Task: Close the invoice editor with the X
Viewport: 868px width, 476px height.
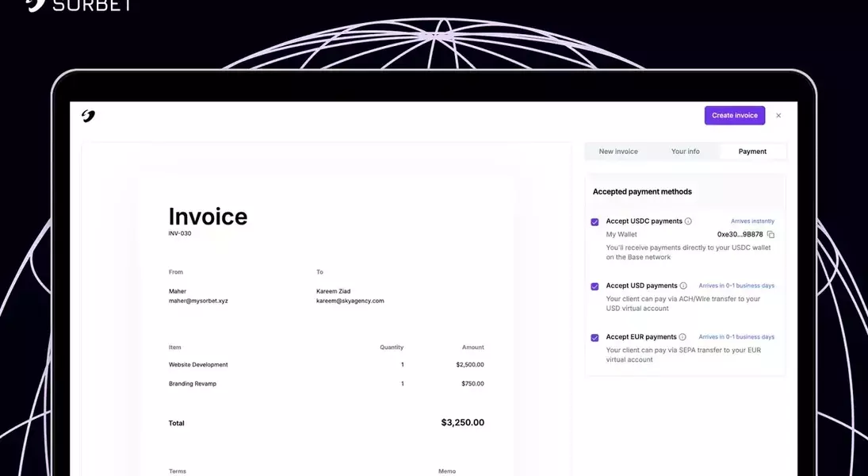Action: [778, 116]
